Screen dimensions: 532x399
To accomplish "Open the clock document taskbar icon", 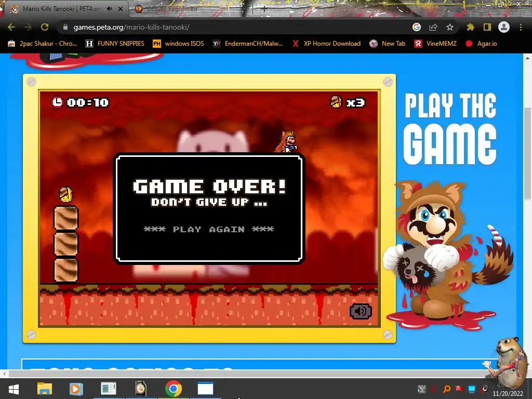I will tap(141, 389).
